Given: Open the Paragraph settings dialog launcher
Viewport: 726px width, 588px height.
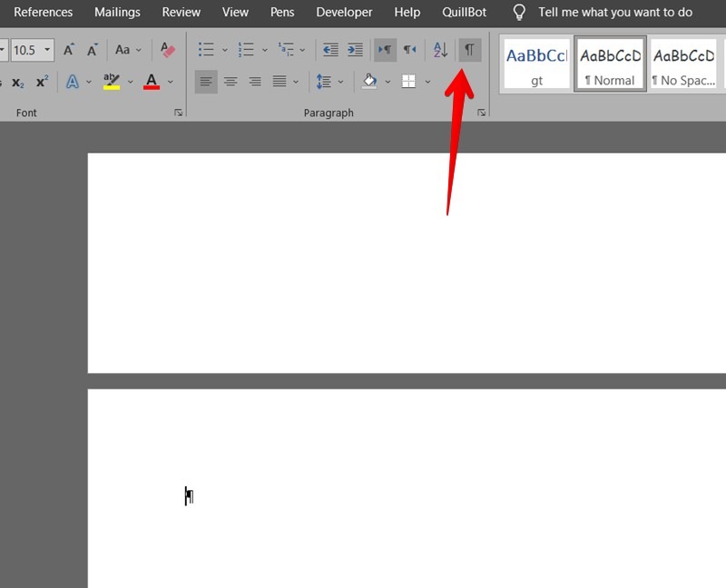Looking at the screenshot, I should (482, 113).
